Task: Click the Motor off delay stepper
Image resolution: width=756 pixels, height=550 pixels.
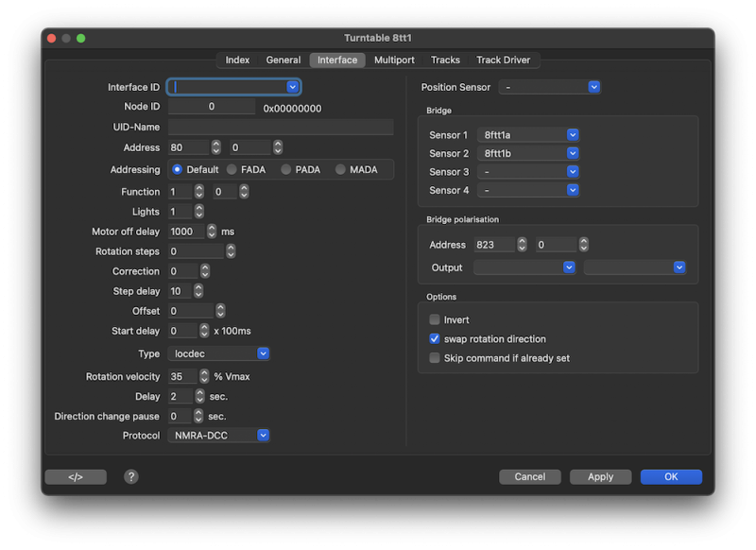Action: click(x=212, y=232)
